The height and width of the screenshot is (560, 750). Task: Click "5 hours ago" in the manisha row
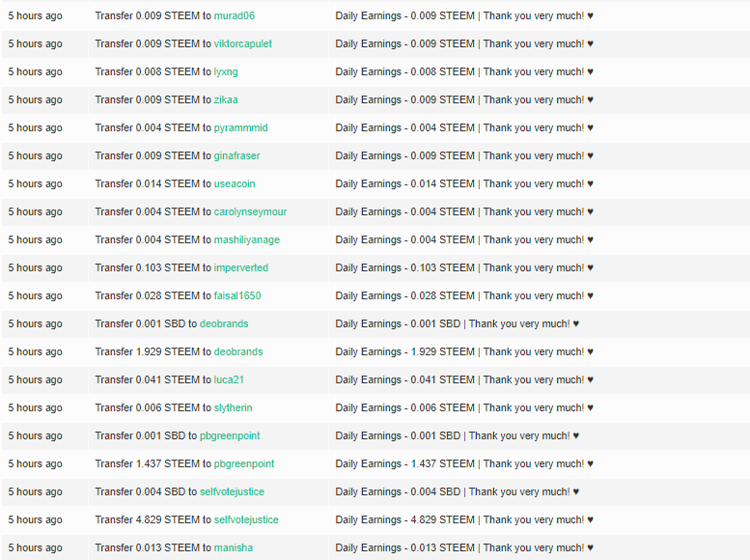coord(35,548)
